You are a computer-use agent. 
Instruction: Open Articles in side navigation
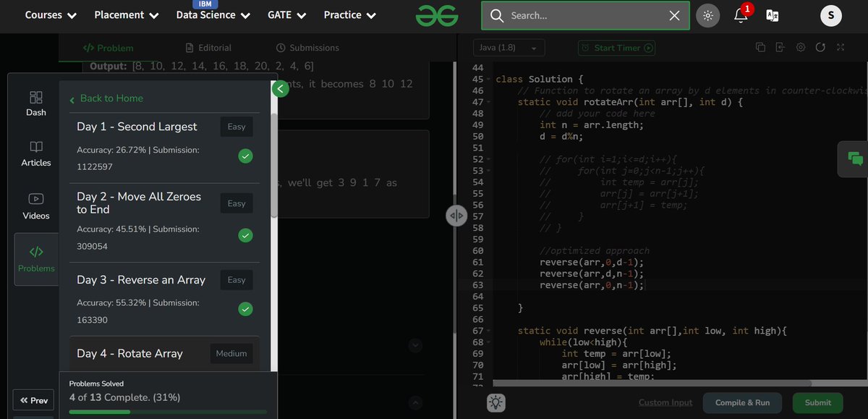36,154
